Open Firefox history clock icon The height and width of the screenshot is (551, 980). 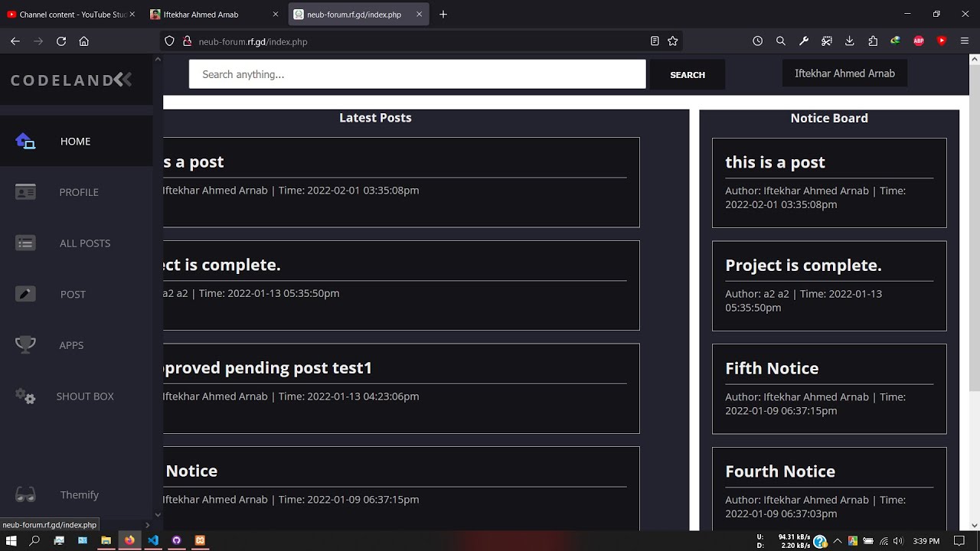pyautogui.click(x=757, y=41)
